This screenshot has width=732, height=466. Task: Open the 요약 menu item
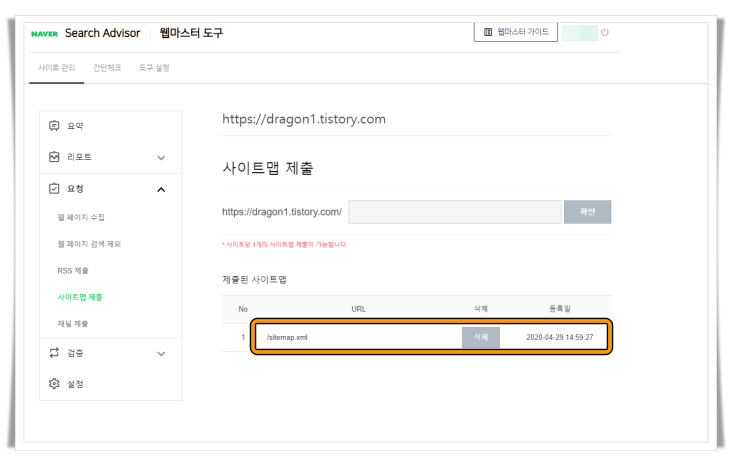click(x=75, y=126)
